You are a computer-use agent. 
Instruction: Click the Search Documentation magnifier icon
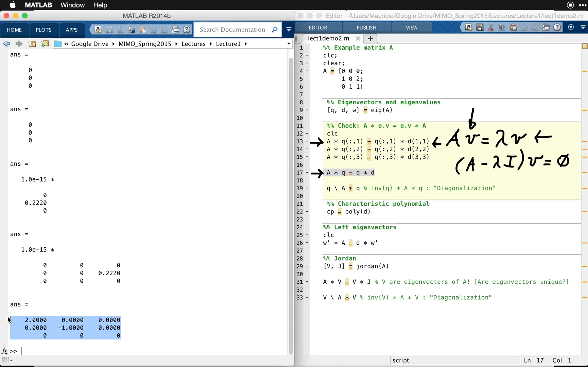click(x=275, y=30)
